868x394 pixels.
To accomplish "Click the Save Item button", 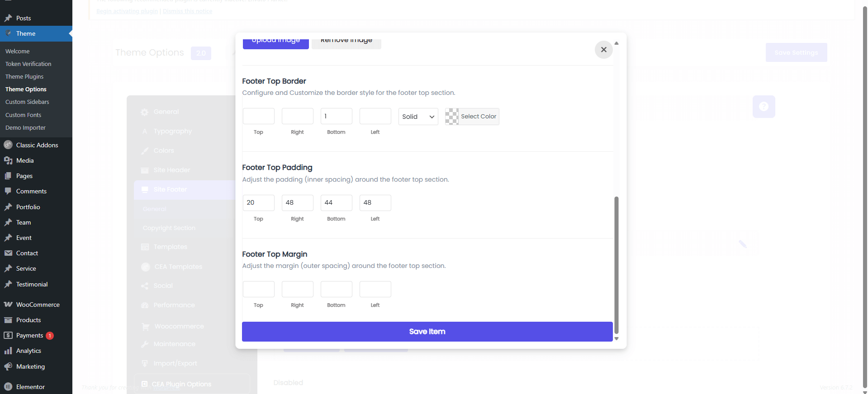I will point(427,332).
